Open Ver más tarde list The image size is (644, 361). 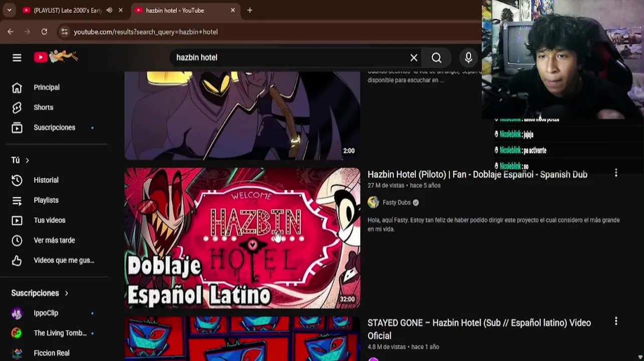tap(53, 240)
